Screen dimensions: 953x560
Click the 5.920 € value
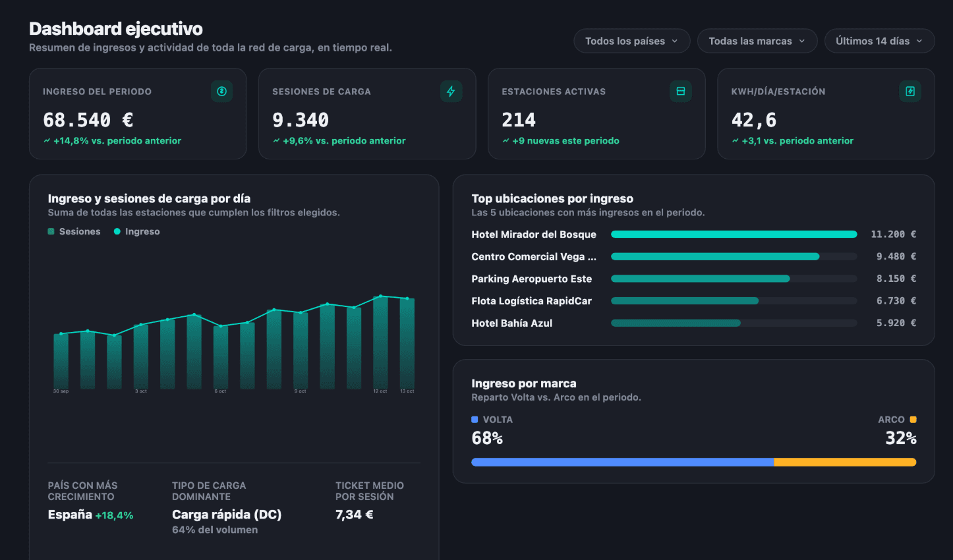[x=896, y=323]
